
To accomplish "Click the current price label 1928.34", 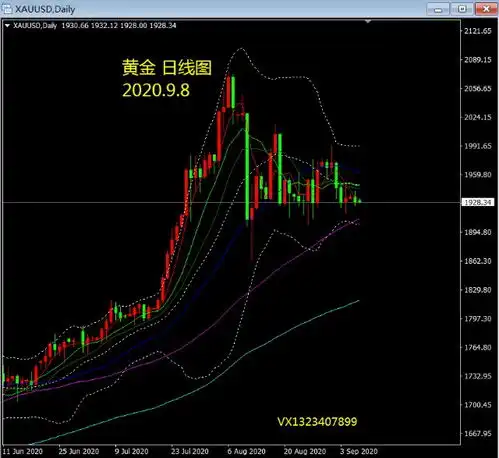I will pyautogui.click(x=478, y=202).
